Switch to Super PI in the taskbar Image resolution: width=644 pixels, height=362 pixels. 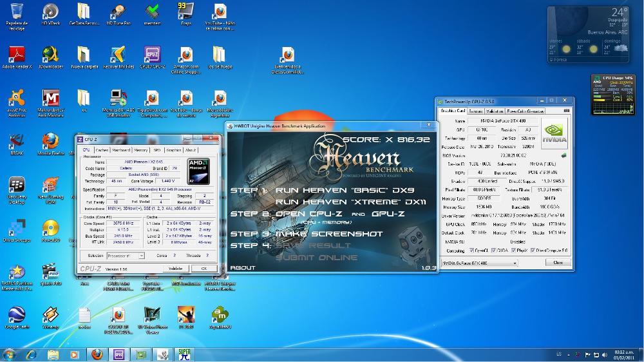click(184, 354)
